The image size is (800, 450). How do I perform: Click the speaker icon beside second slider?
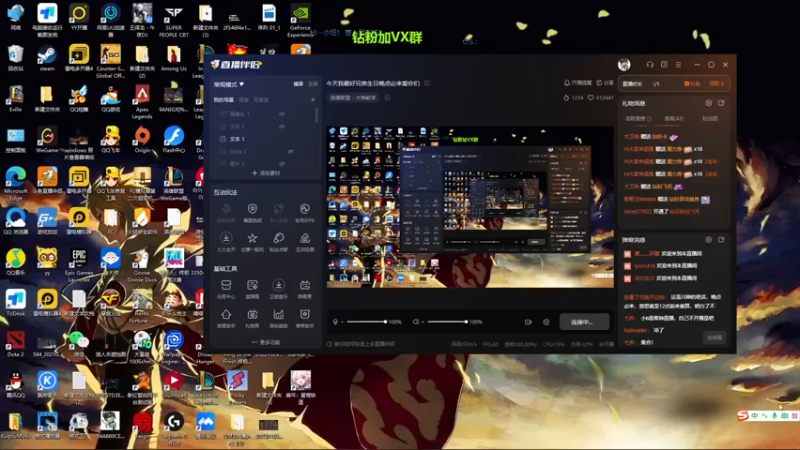point(416,322)
